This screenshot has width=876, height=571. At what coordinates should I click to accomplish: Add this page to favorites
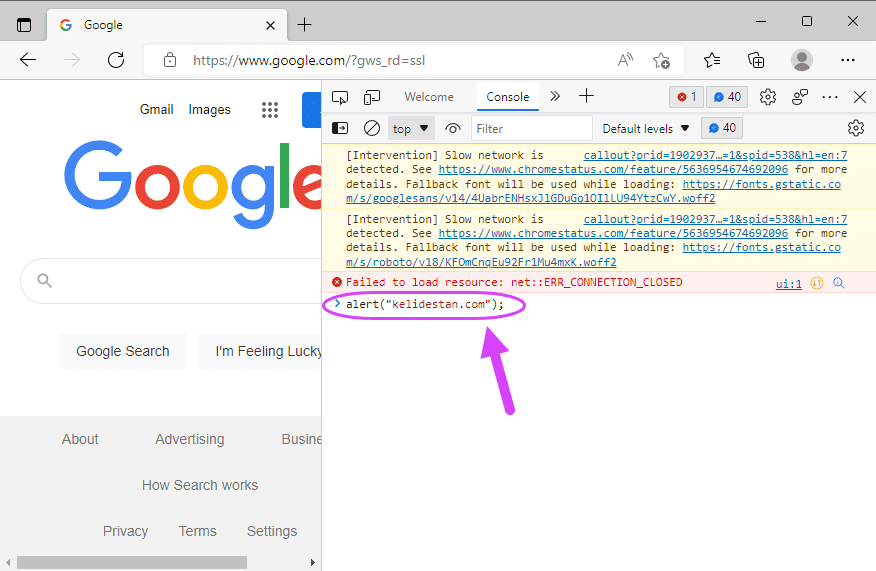[x=661, y=60]
